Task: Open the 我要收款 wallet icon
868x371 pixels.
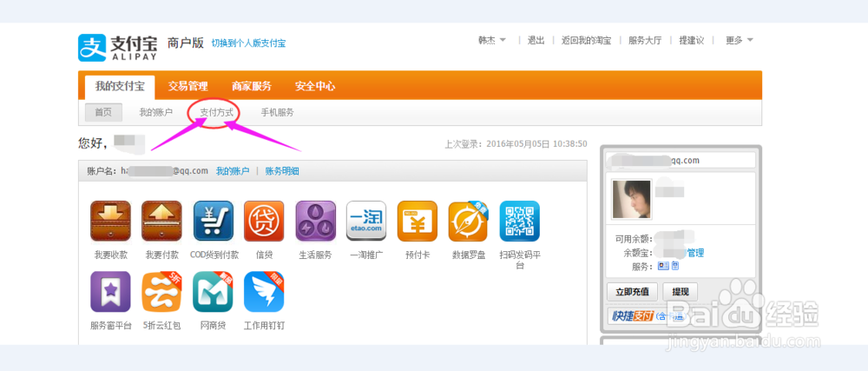Action: pos(111,221)
